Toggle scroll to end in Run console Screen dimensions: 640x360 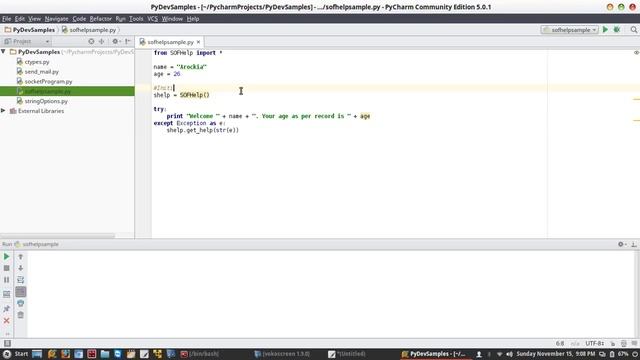pos(20,292)
